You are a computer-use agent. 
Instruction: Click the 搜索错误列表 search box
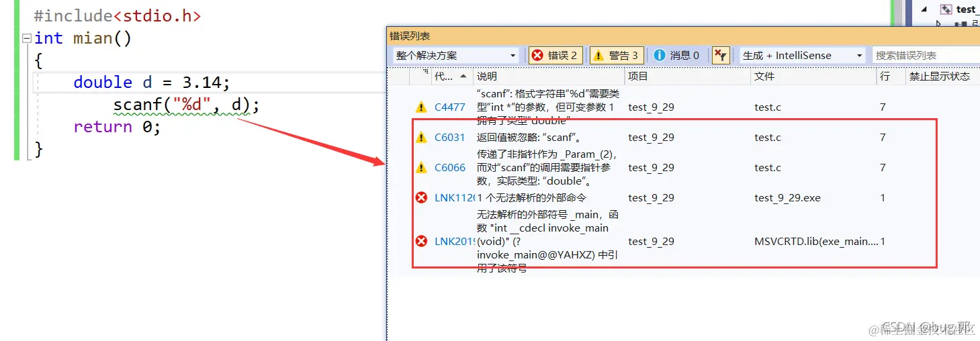(x=927, y=56)
